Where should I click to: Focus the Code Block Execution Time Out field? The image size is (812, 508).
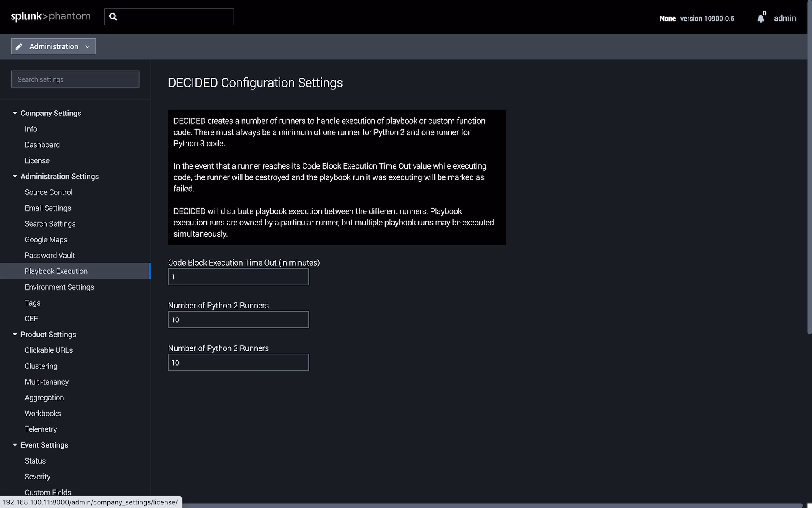coord(238,277)
